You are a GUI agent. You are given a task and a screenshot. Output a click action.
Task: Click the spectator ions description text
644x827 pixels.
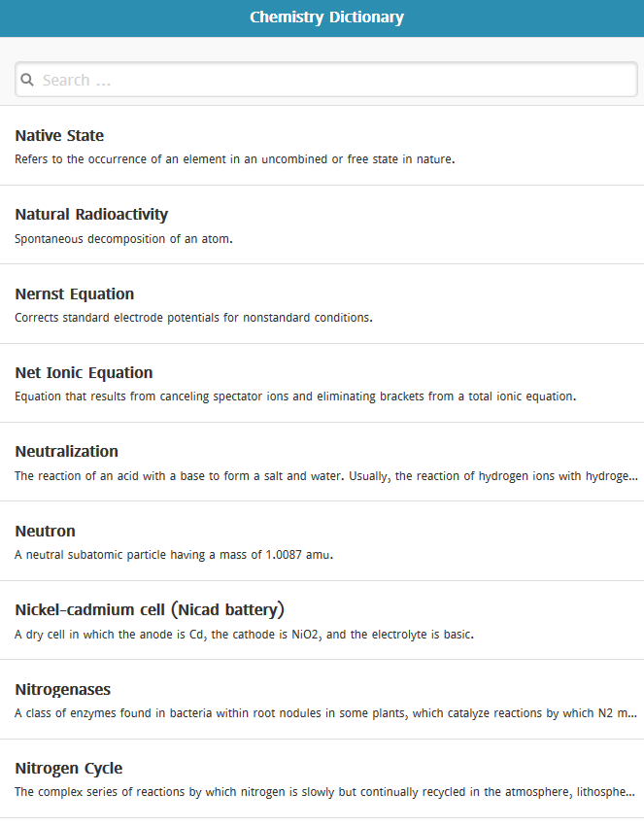(x=295, y=396)
